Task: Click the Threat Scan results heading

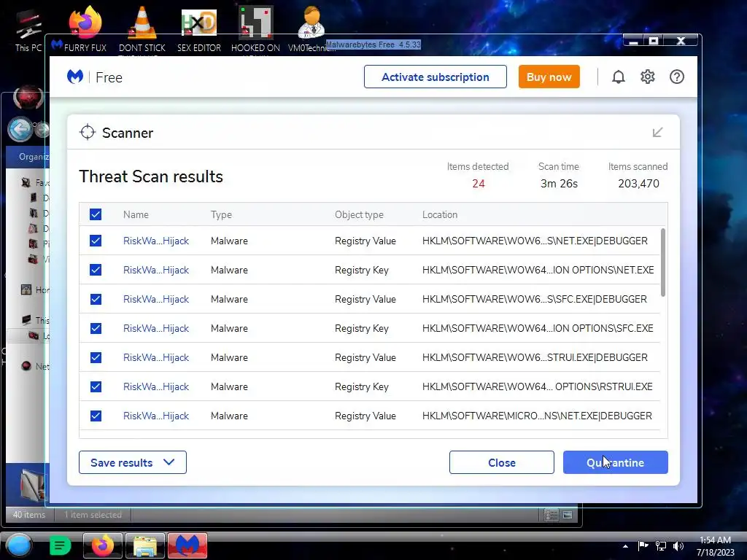Action: click(x=150, y=176)
